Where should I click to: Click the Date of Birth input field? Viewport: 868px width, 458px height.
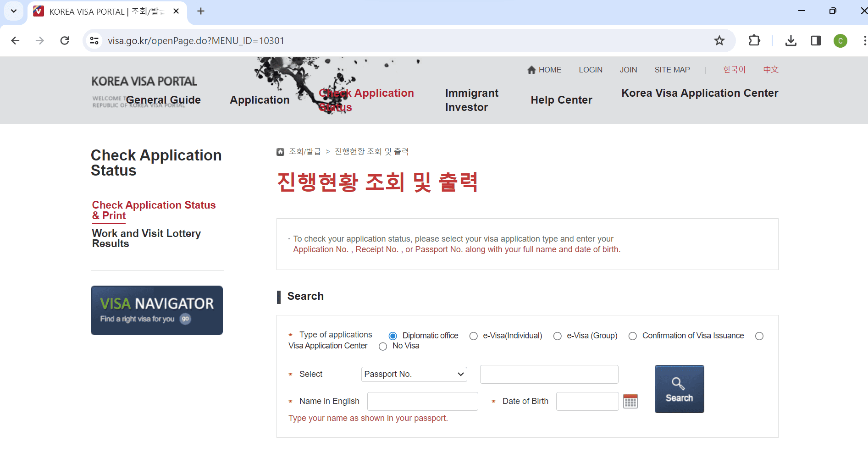click(587, 401)
